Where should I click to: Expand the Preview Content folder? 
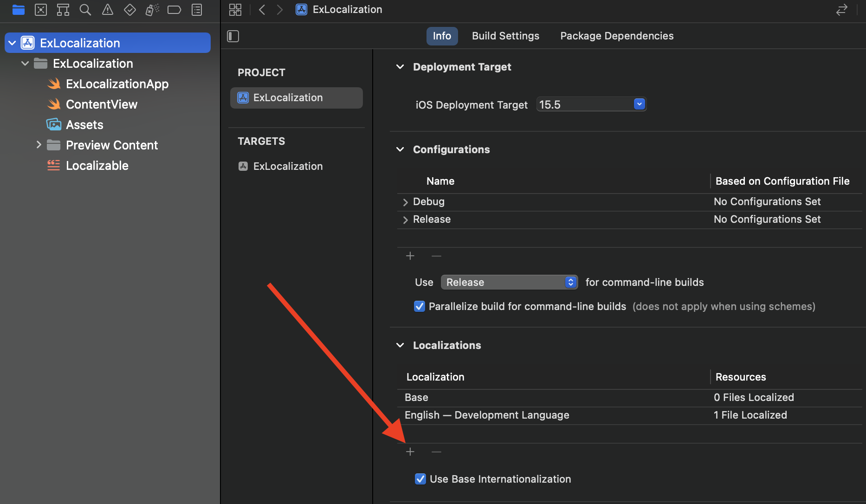[x=39, y=145]
